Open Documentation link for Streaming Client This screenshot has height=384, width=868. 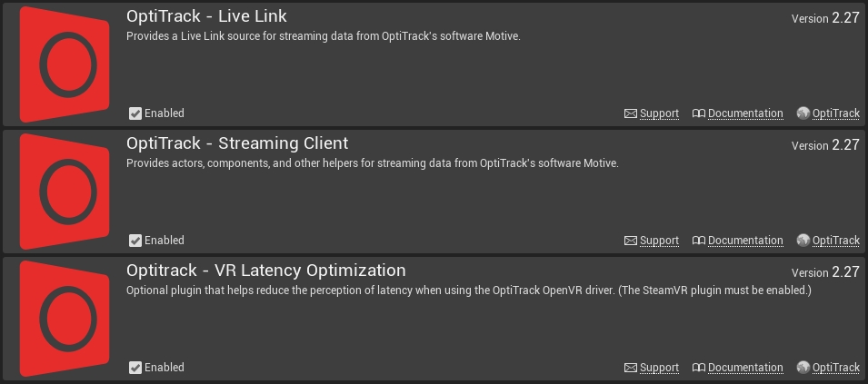(x=745, y=241)
